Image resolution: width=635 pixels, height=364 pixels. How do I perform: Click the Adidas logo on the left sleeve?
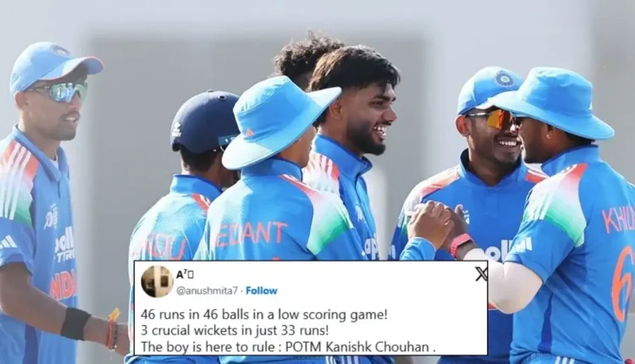[x=8, y=243]
